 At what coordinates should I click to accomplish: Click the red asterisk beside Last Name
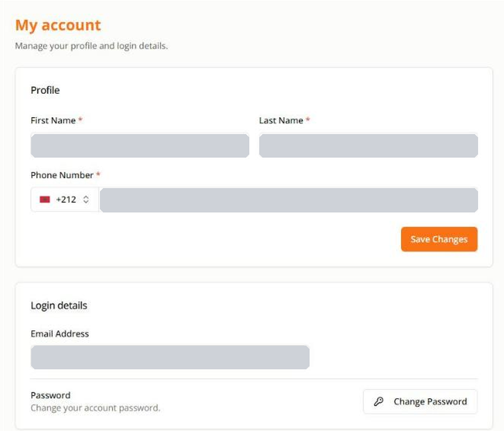pos(307,120)
